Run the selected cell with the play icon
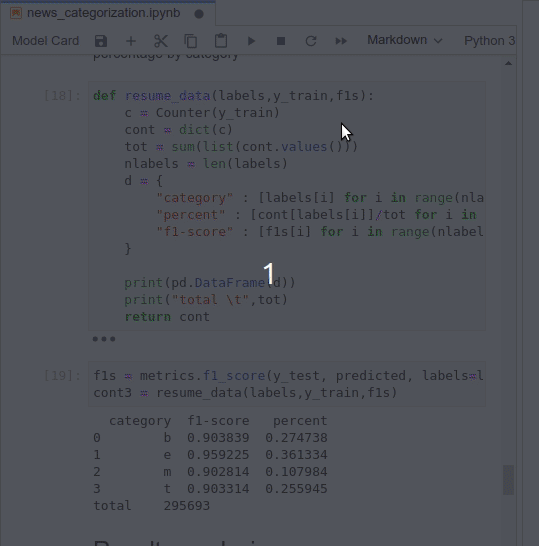Screen dimensions: 539x546 (x=251, y=41)
